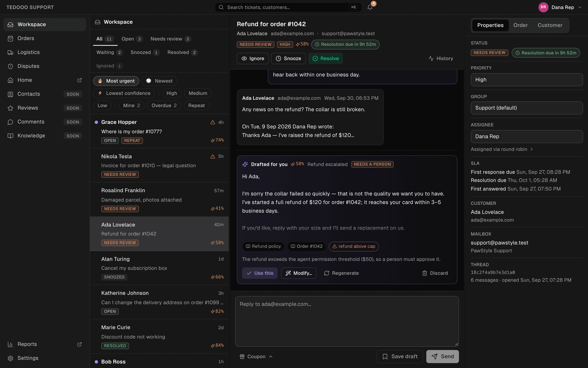Toggle the Repeat filter chip
The image size is (588, 368).
pos(196,105)
